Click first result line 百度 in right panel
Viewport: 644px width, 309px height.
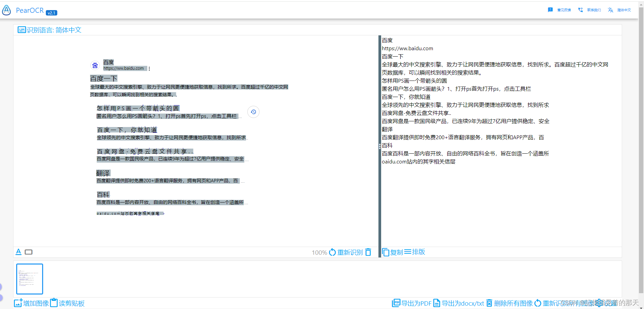(387, 40)
